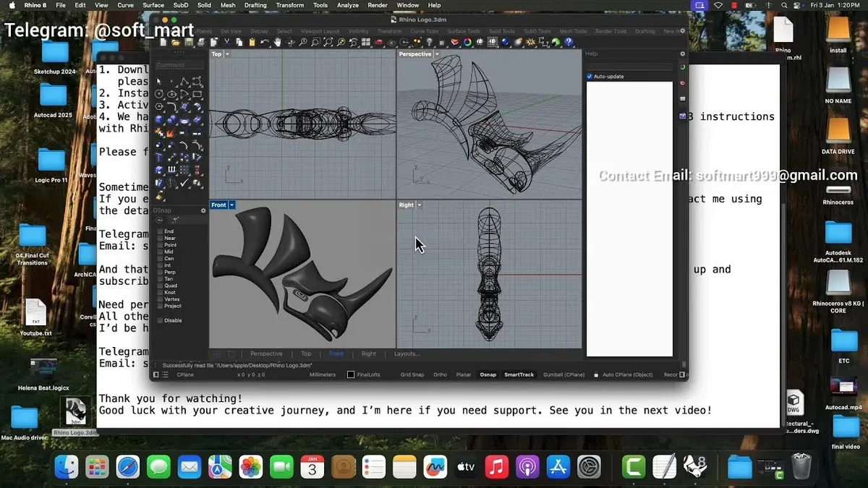The height and width of the screenshot is (488, 868).
Task: Open the Surface Tools toolbar tab
Action: (x=463, y=31)
